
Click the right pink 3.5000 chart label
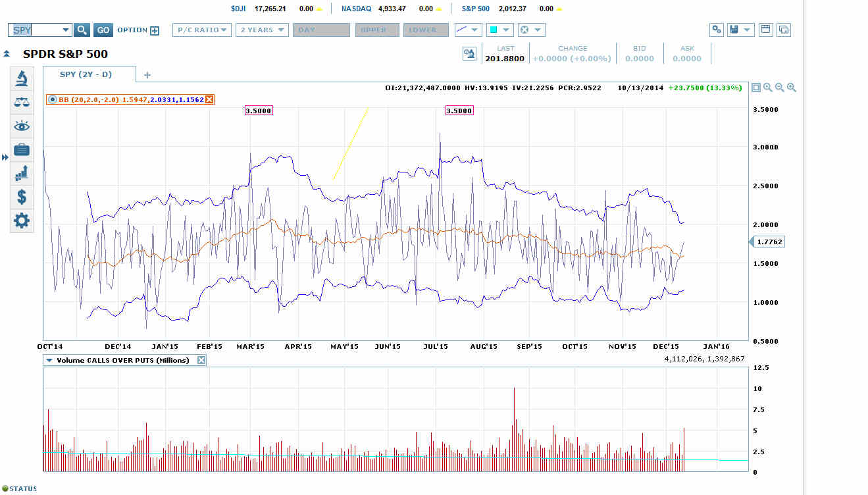[x=459, y=111]
